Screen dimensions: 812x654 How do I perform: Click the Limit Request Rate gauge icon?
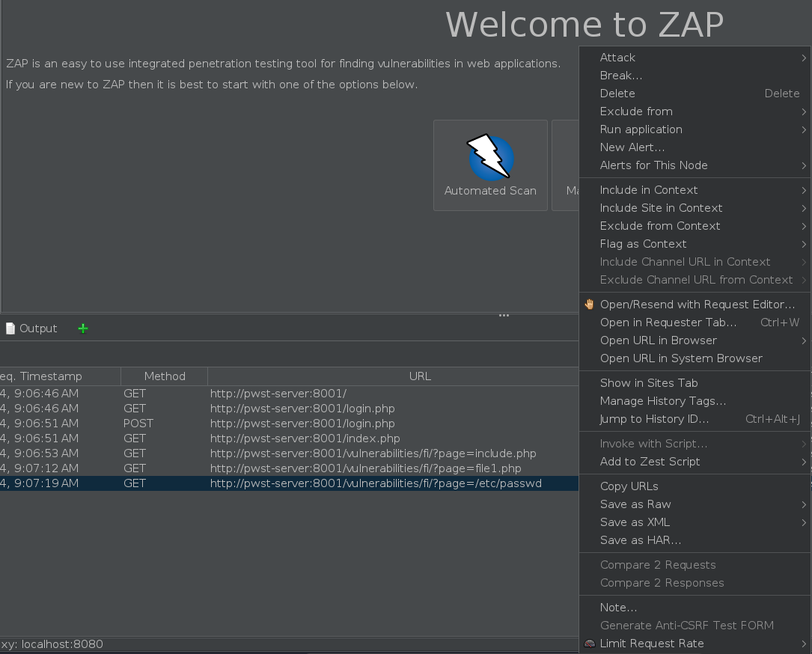click(590, 644)
